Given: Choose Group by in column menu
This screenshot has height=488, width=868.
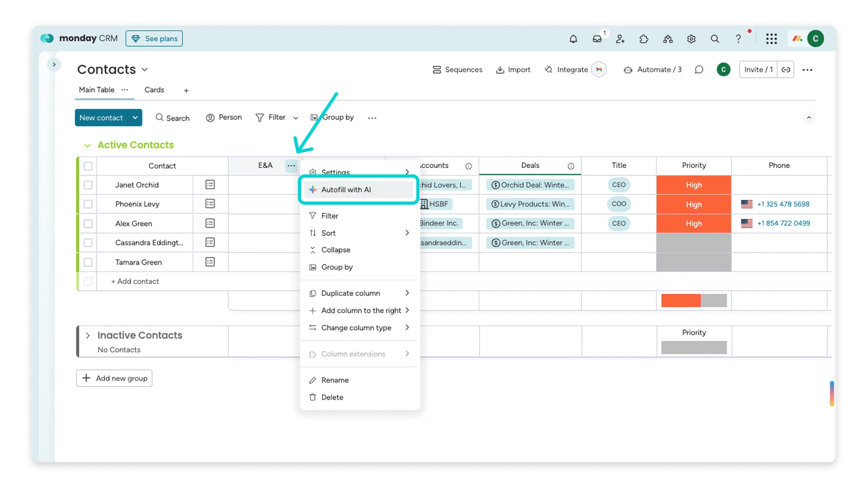Looking at the screenshot, I should click(359, 267).
